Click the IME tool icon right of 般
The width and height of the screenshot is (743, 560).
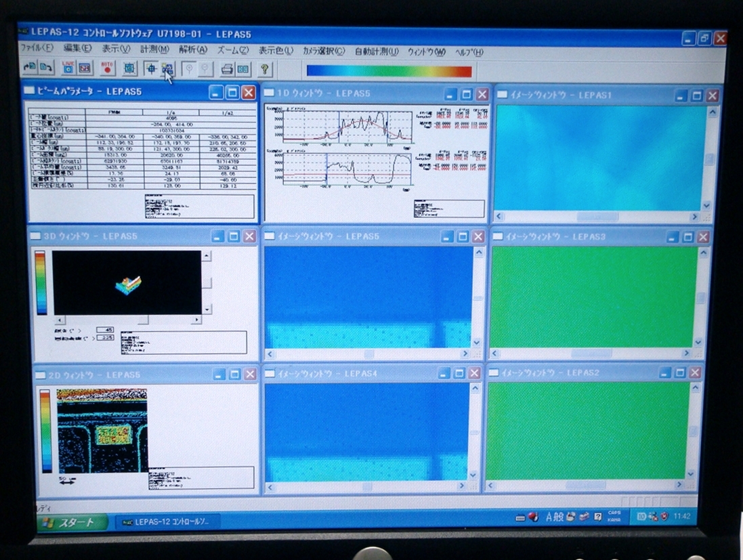coord(572,517)
